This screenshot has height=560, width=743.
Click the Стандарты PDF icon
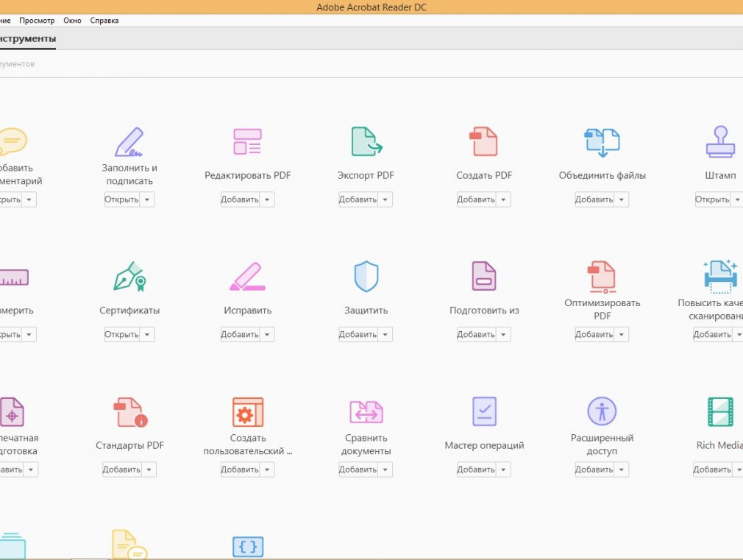click(x=130, y=412)
